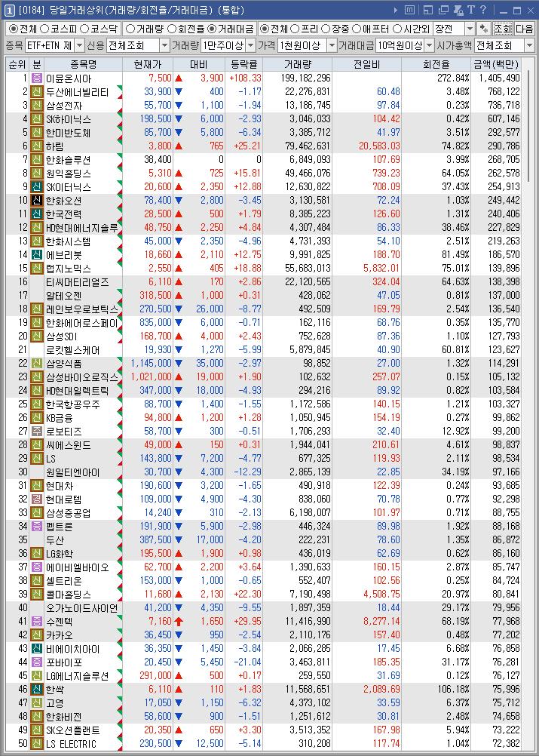Click the 종목명 column header

[84, 64]
